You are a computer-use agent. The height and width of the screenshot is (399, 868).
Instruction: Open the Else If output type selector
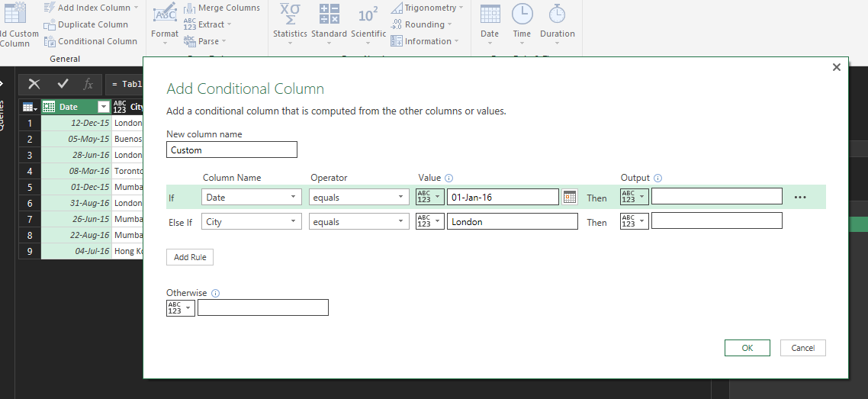pos(635,220)
